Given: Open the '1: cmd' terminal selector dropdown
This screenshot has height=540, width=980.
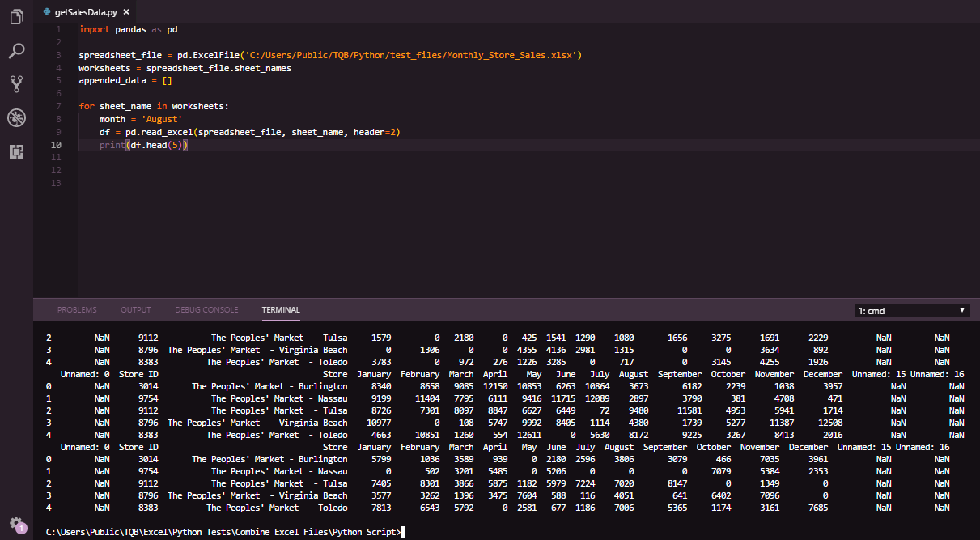Looking at the screenshot, I should (912, 310).
